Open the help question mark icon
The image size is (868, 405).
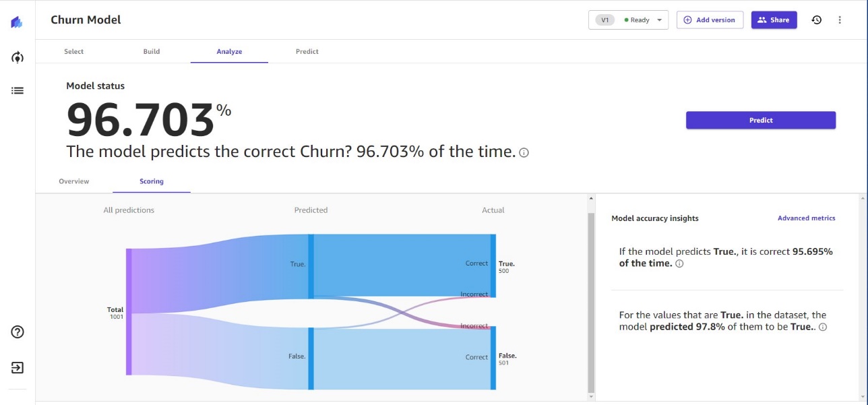point(18,332)
